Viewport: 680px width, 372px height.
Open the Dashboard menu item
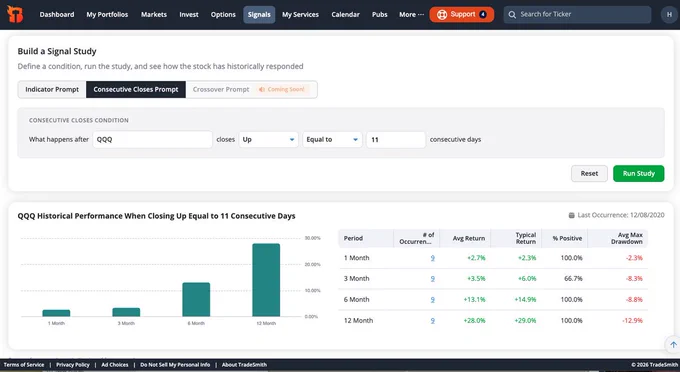pyautogui.click(x=57, y=14)
